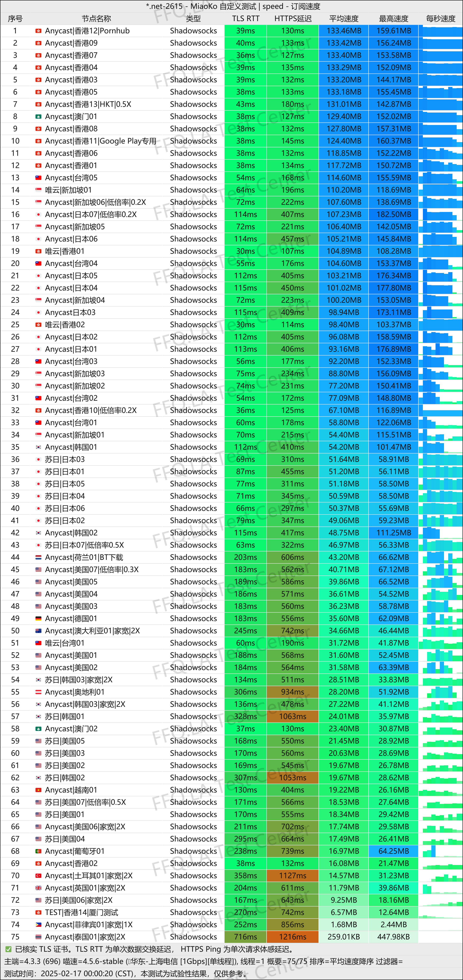This screenshot has height=980, width=463.
Task: Select node name Anycast|香港11|Google Play专用
Action: [x=101, y=141]
